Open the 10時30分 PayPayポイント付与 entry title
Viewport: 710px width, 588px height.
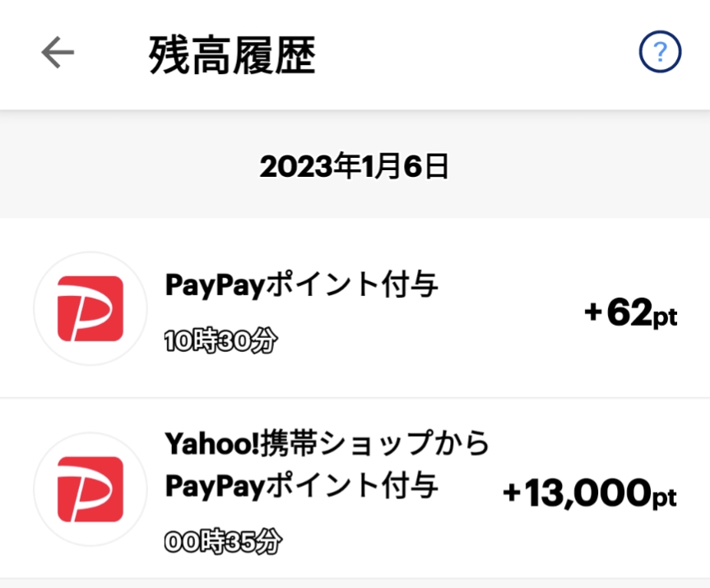[x=301, y=285]
